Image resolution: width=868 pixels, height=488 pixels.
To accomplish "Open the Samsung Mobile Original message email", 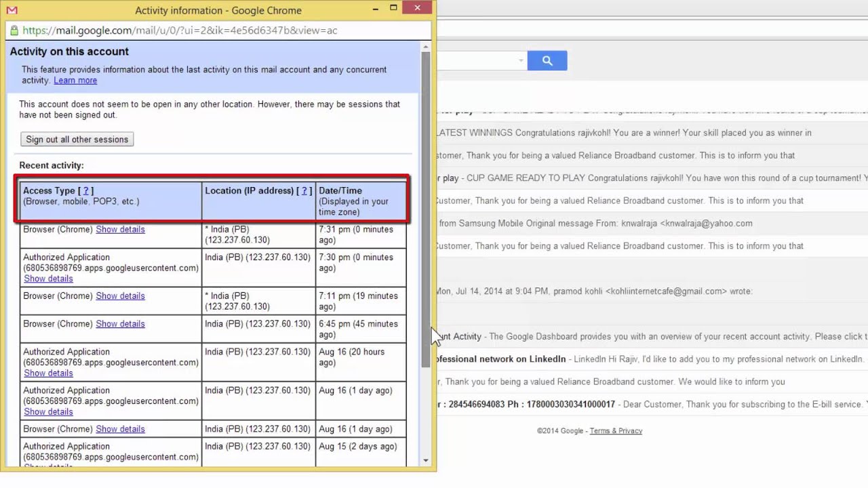I will (652, 223).
